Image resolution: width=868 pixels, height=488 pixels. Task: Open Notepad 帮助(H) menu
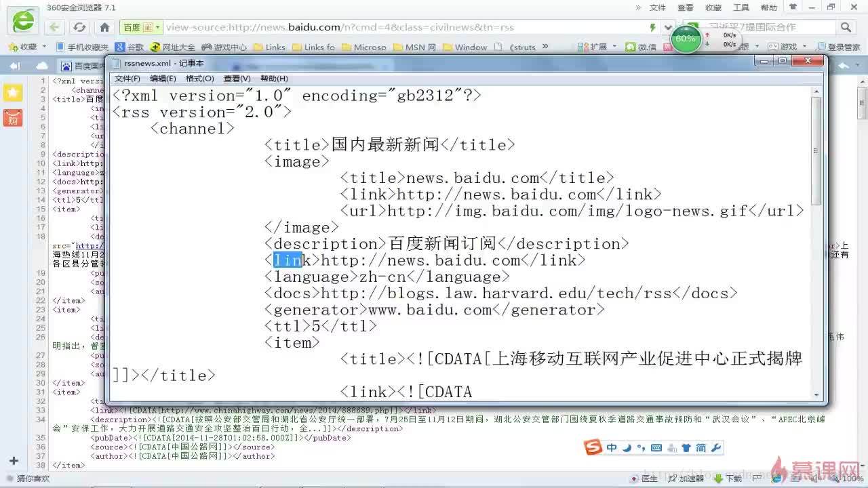click(x=274, y=79)
